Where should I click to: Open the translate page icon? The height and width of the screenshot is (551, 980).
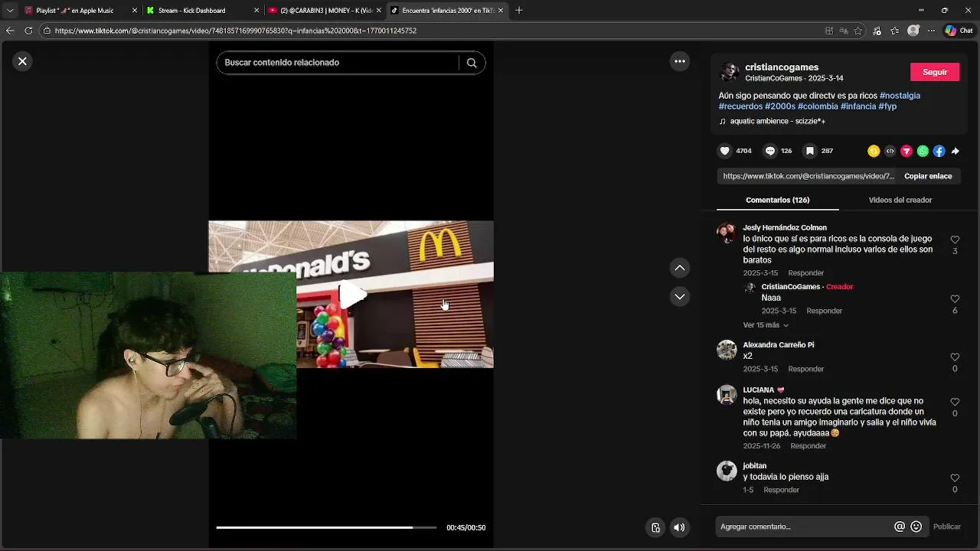click(844, 31)
